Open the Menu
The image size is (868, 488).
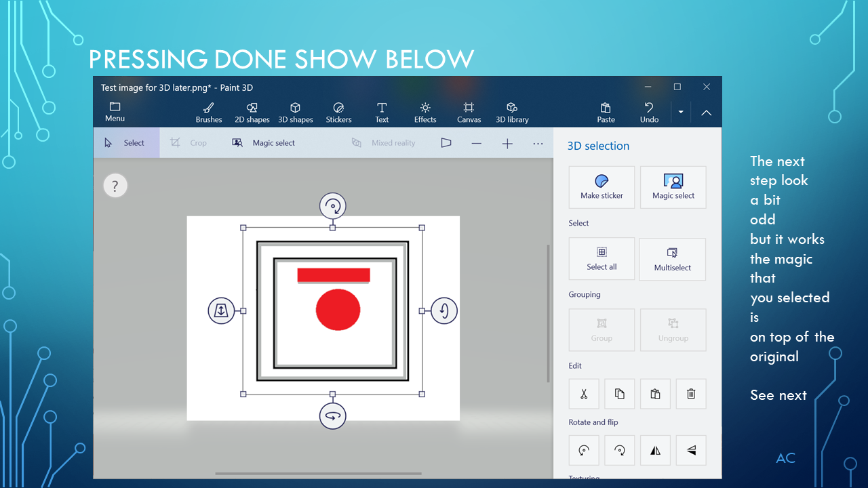click(114, 112)
